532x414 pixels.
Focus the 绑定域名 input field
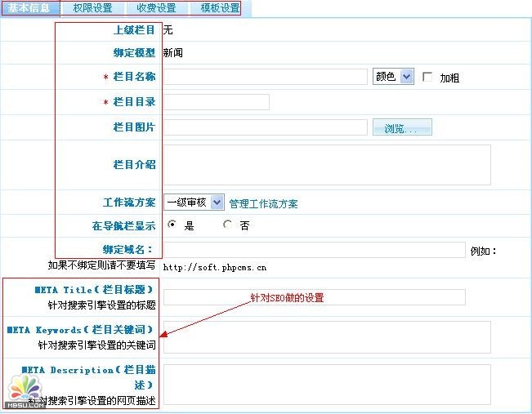[315, 250]
